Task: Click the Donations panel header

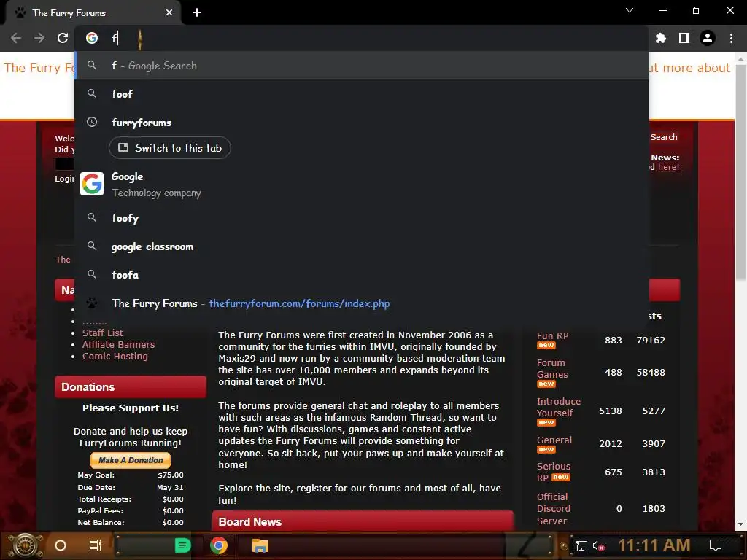Action: click(131, 386)
